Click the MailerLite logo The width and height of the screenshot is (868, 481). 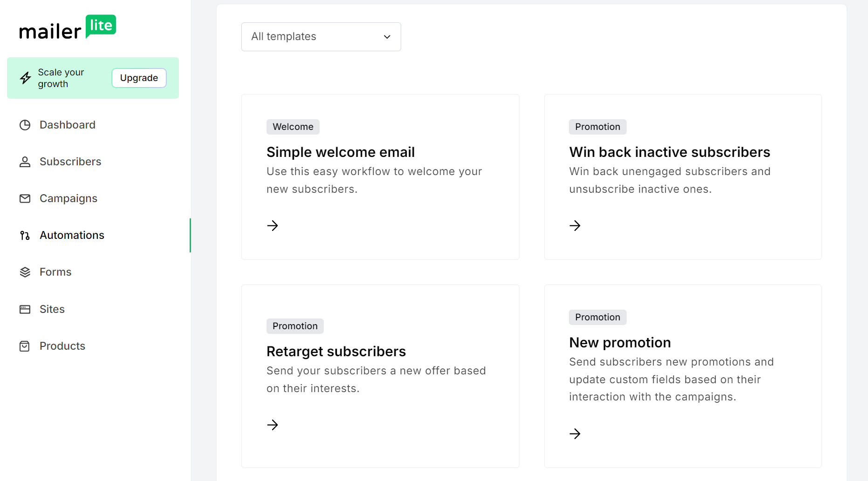point(68,28)
